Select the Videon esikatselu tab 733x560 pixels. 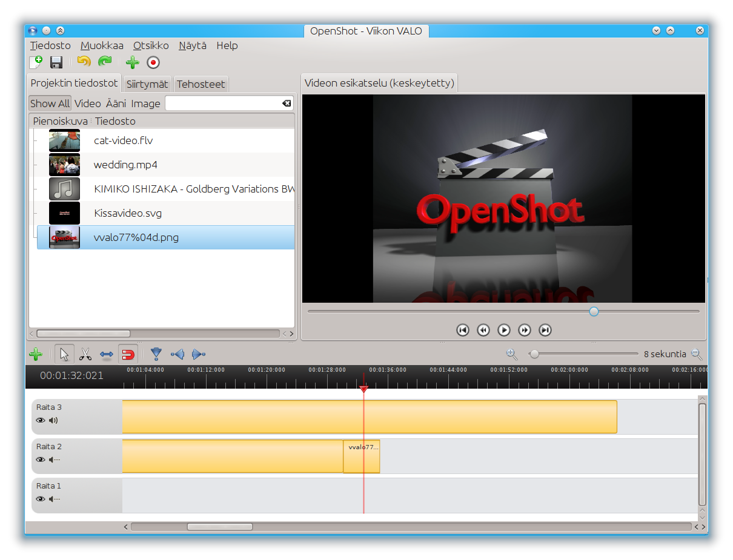tap(379, 83)
